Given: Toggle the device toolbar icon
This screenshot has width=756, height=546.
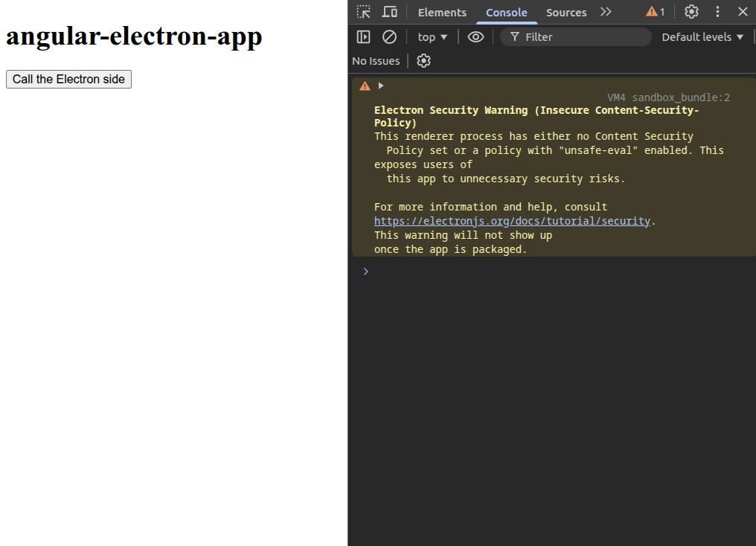Looking at the screenshot, I should 390,12.
